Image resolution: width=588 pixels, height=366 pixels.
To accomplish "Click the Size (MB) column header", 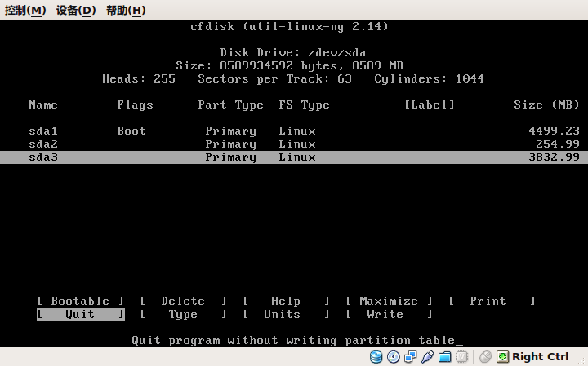I will pos(546,105).
